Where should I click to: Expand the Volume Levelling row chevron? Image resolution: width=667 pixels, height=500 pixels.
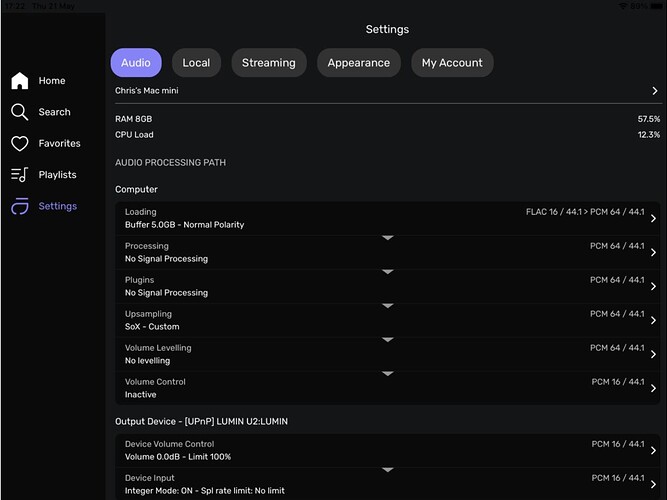coord(653,354)
